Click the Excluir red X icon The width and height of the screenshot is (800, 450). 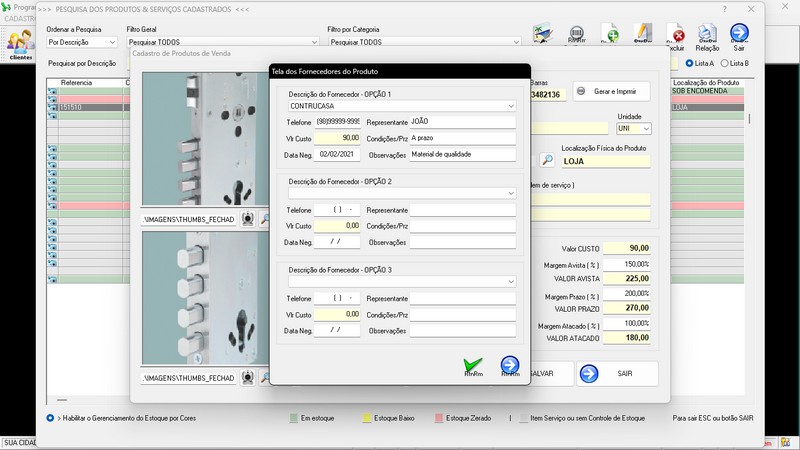point(677,35)
